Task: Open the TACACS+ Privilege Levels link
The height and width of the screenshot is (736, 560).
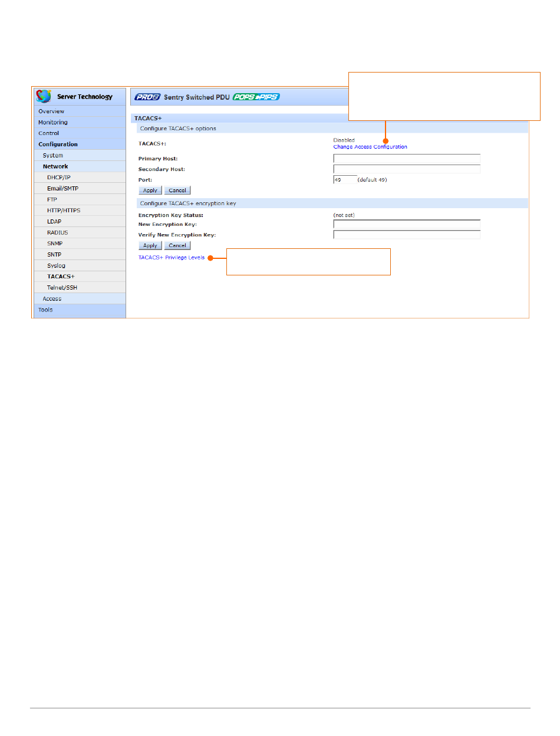Action: (x=171, y=258)
